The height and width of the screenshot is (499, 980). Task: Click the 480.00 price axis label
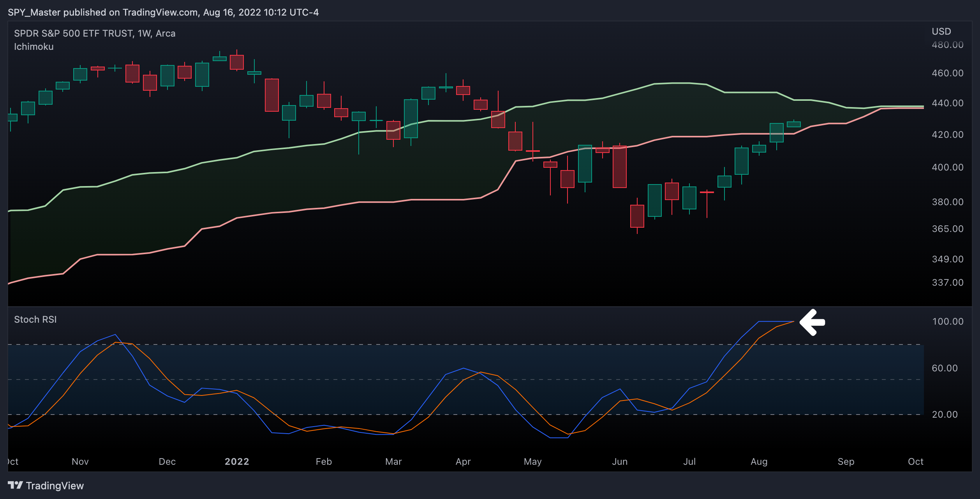tap(948, 45)
